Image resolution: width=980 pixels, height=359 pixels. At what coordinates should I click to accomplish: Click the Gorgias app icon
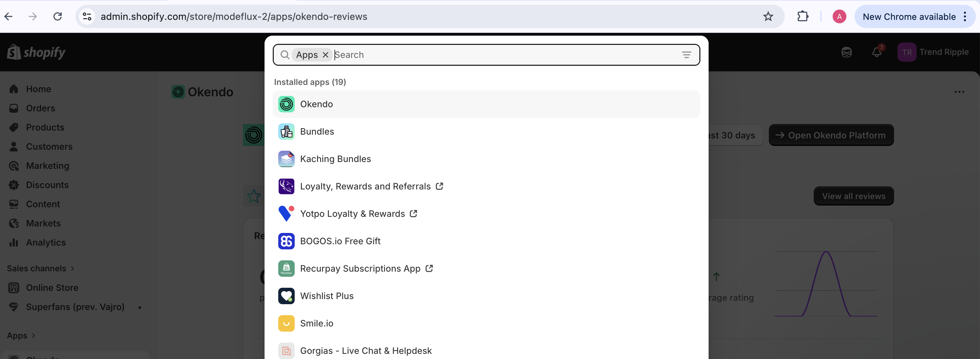[x=286, y=351]
